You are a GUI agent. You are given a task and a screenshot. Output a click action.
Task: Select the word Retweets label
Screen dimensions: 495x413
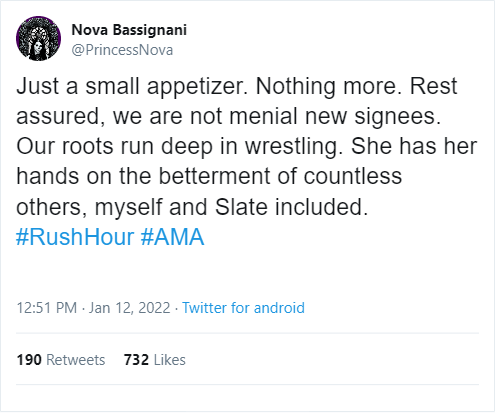point(76,360)
